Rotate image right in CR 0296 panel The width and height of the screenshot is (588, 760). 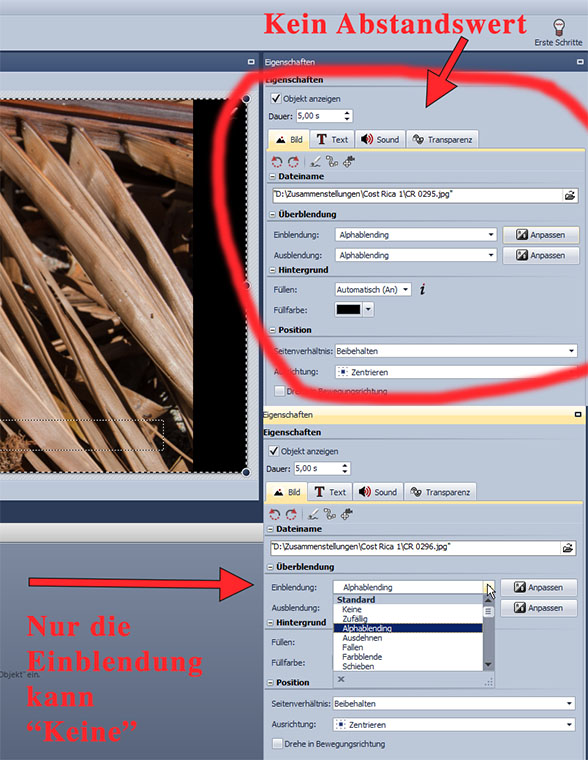[291, 514]
